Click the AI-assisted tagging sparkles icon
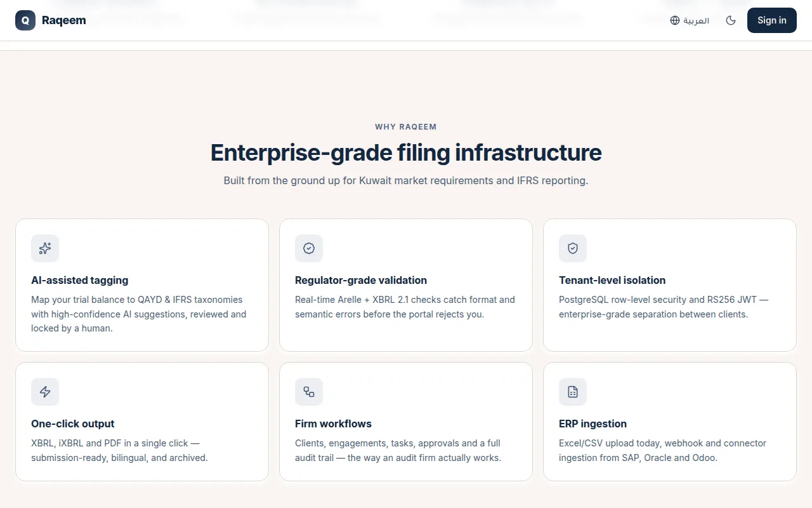This screenshot has width=812, height=508. tap(45, 248)
